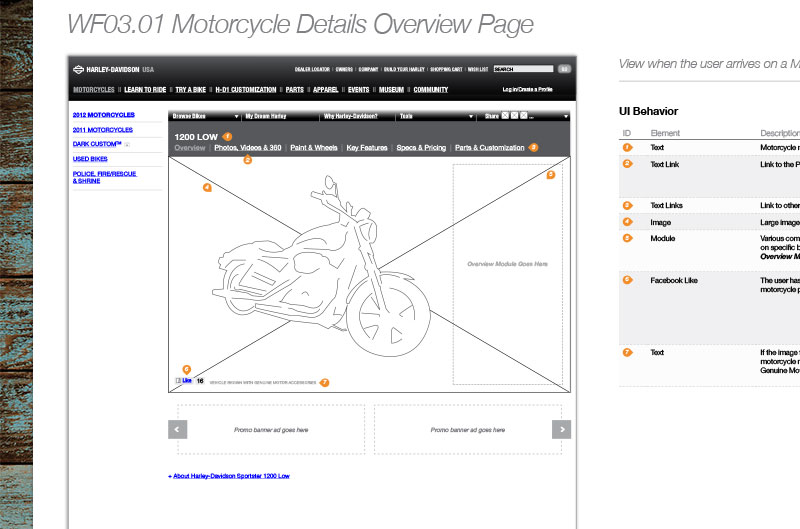The image size is (800, 529).
Task: Select H-D1 Customization in main navigation
Action: (x=246, y=90)
